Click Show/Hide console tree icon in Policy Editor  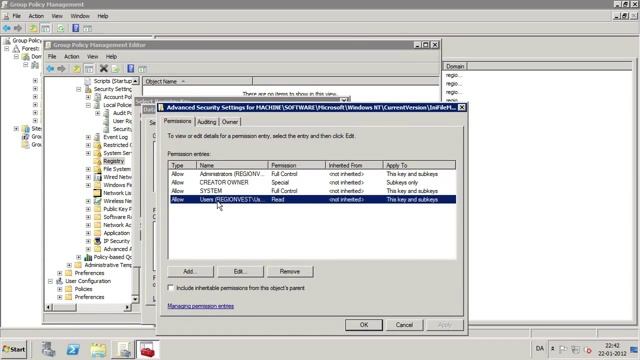click(89, 69)
